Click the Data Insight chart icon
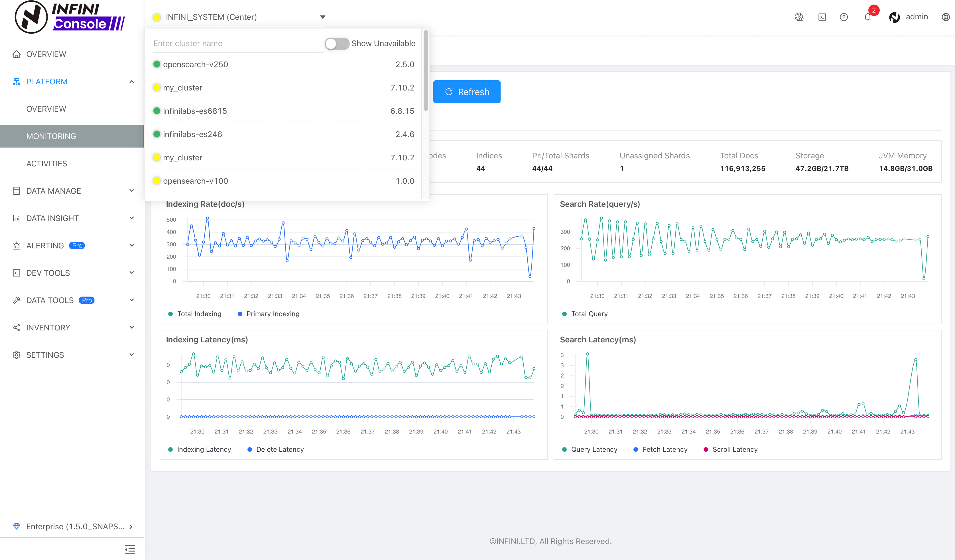The height and width of the screenshot is (560, 955). [x=16, y=218]
